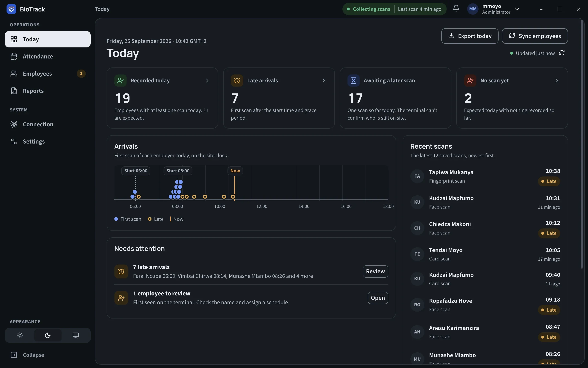Click Sync employees button

coord(535,36)
